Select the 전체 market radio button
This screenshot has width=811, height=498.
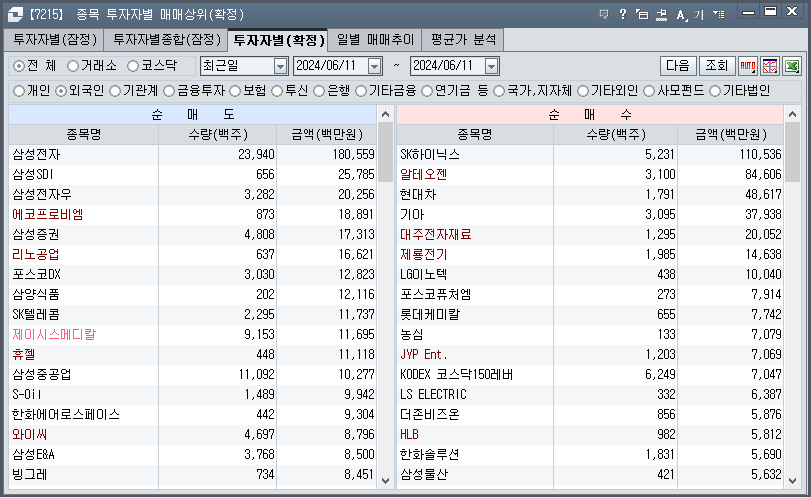point(19,66)
